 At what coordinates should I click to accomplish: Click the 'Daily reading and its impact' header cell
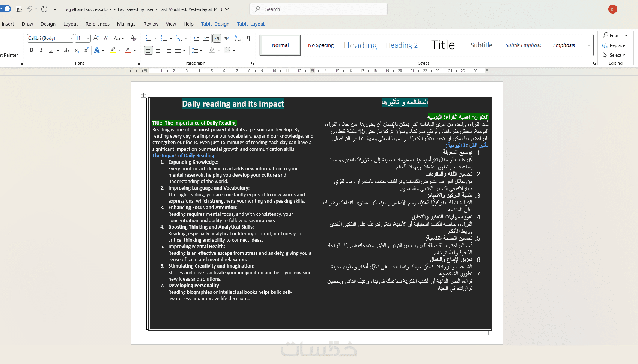[x=233, y=105]
